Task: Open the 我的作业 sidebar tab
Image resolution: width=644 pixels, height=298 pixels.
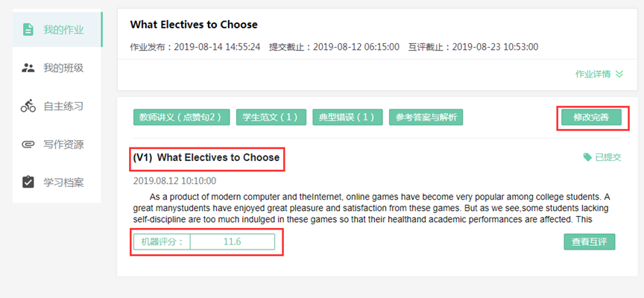Action: [63, 30]
